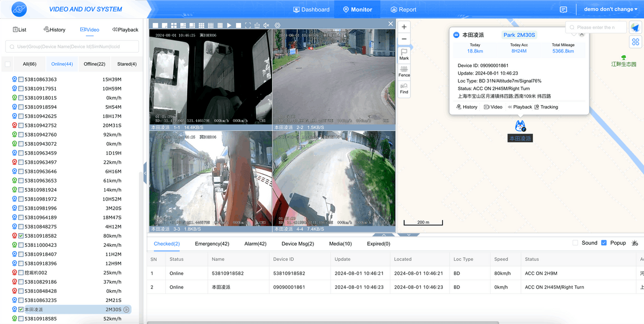Click Tracking in the vehicle popup
This screenshot has width=644, height=324.
pos(546,107)
